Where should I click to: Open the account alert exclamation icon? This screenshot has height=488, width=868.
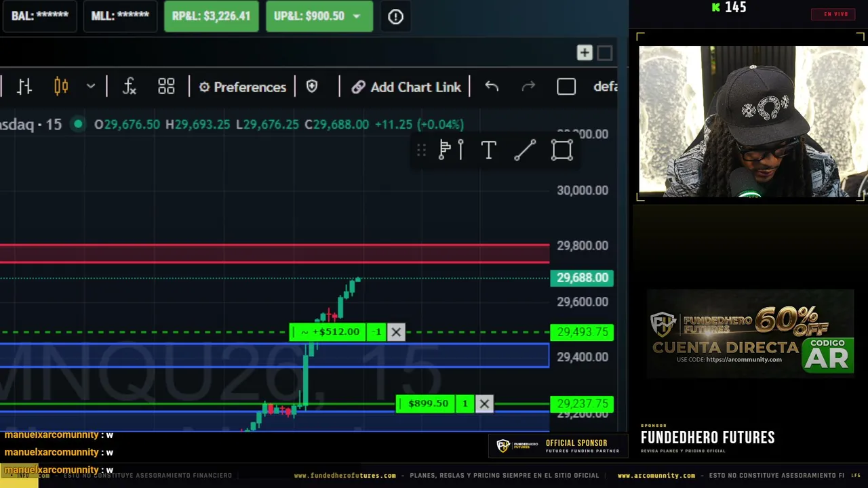[x=395, y=16]
